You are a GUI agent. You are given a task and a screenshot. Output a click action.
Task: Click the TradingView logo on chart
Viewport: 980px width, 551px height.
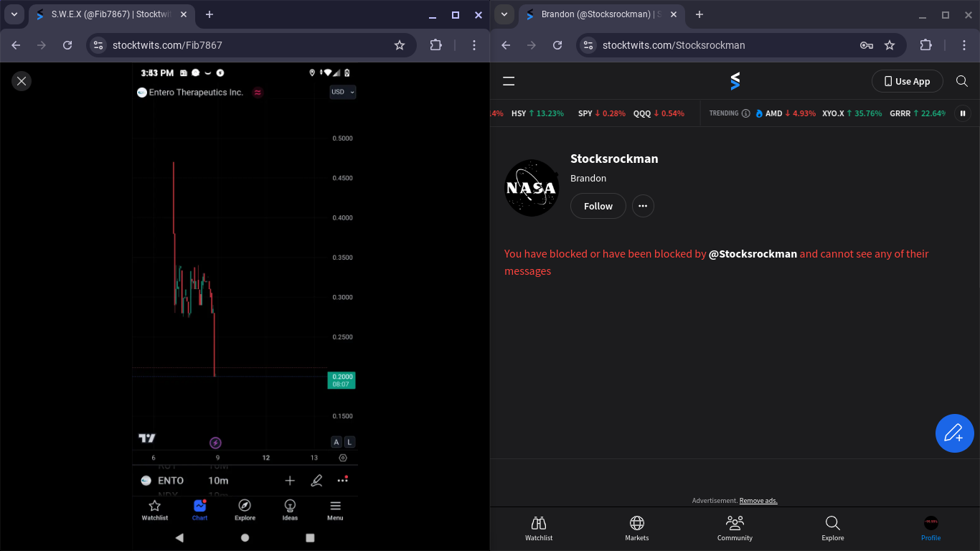(x=147, y=438)
